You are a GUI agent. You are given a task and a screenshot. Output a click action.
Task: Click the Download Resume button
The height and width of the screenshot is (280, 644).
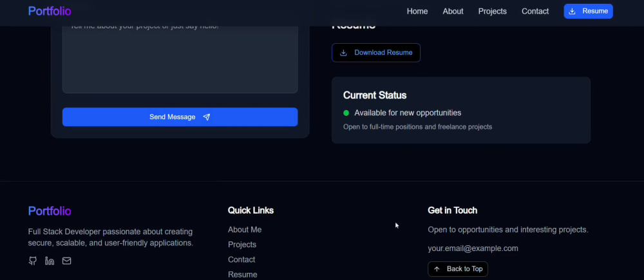(376, 53)
